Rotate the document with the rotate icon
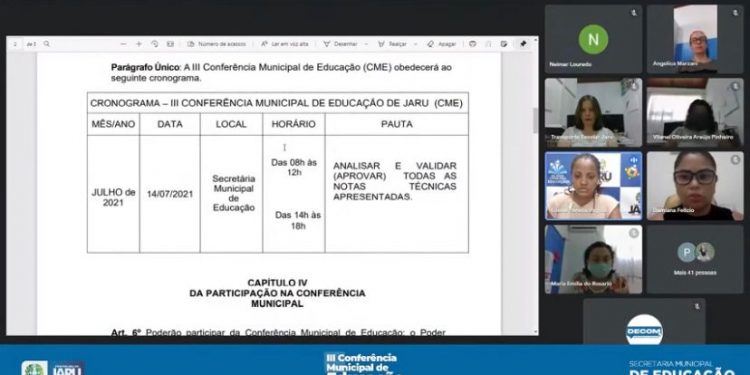 point(154,44)
